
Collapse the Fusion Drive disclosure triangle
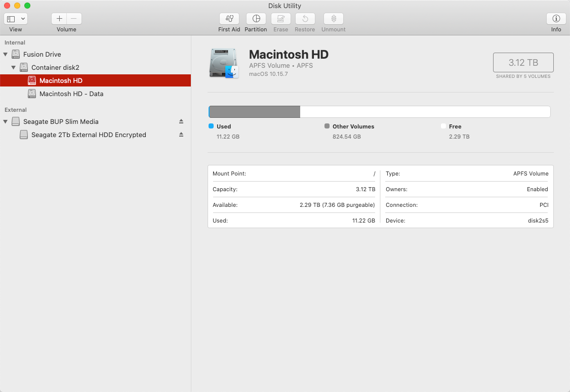[x=6, y=55]
